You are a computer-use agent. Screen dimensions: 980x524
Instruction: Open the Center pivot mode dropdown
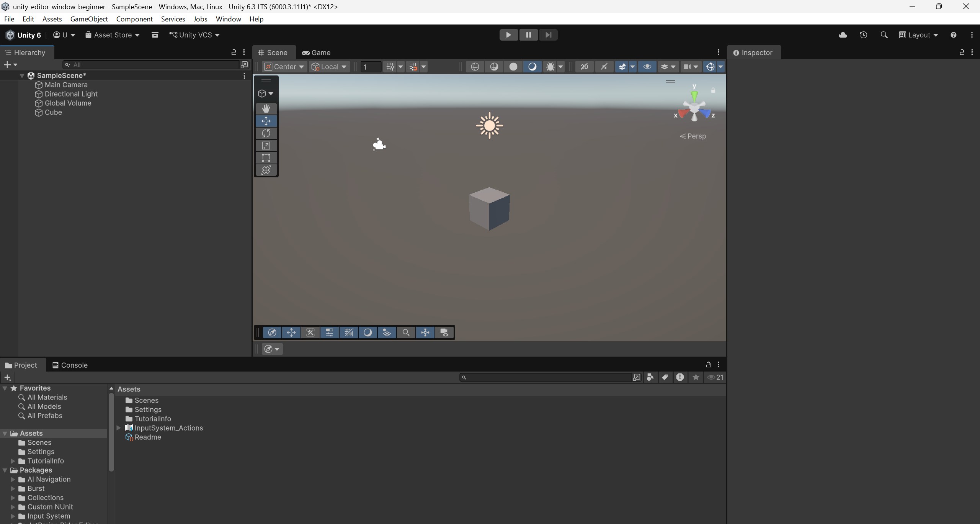click(284, 67)
